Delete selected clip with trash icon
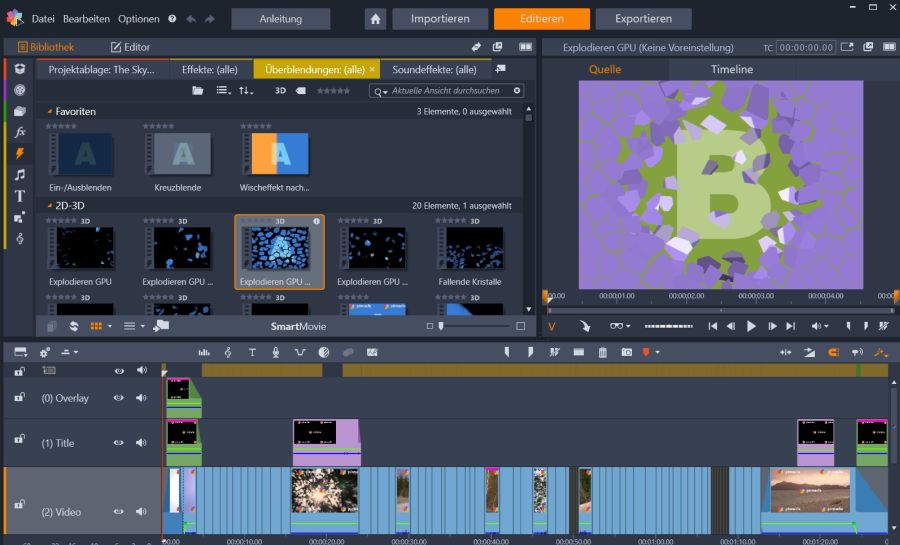This screenshot has height=545, width=900. [x=603, y=352]
